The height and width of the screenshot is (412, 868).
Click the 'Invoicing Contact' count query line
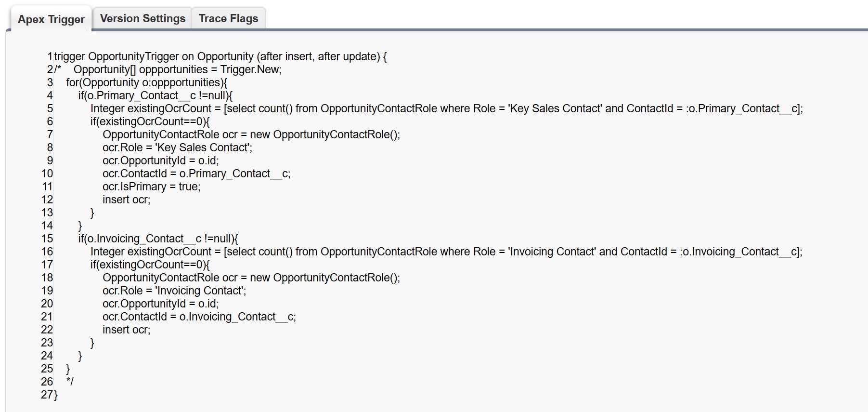[446, 252]
